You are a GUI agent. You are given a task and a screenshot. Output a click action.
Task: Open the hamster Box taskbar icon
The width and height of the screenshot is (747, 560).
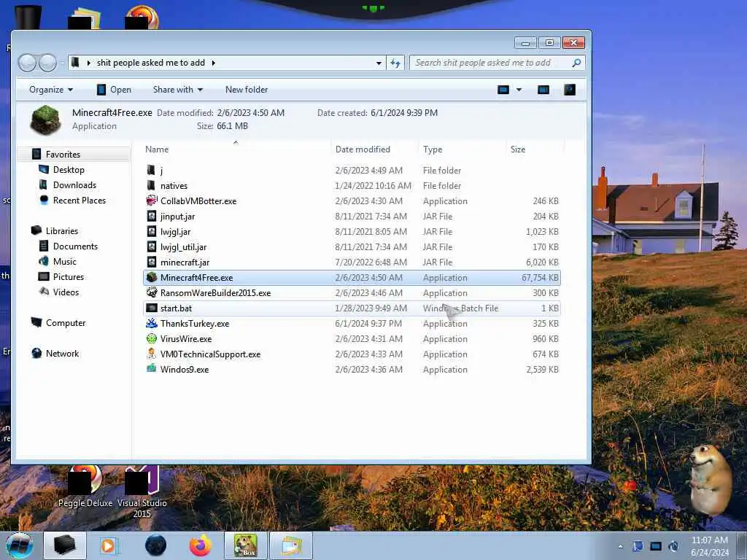pos(246,545)
